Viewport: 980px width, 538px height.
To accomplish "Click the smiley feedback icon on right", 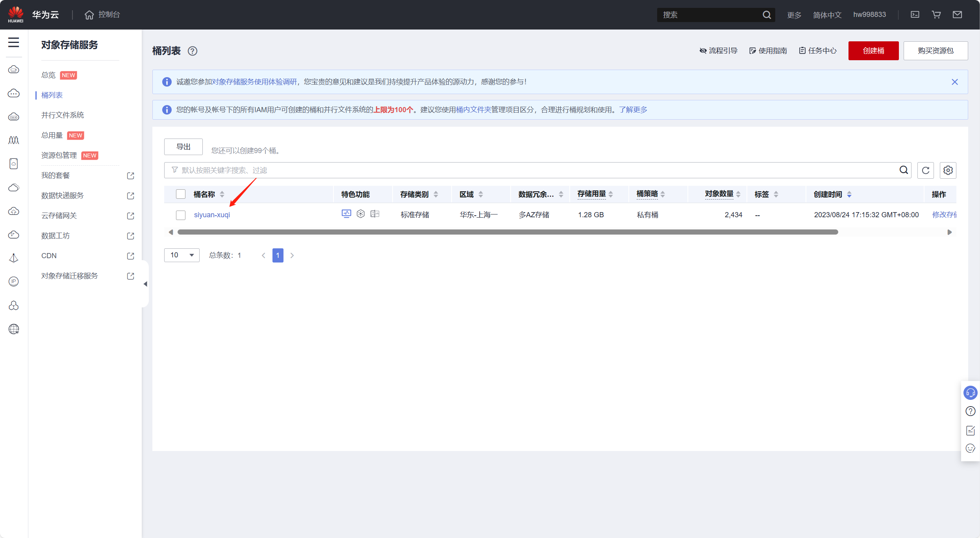I will pyautogui.click(x=970, y=448).
